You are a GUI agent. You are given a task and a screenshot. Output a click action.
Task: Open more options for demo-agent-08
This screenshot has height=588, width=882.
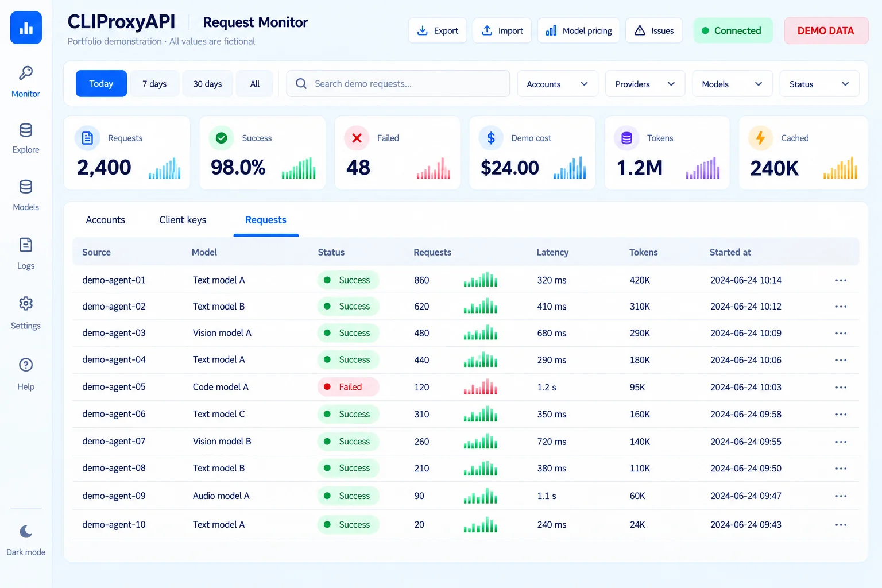841,469
